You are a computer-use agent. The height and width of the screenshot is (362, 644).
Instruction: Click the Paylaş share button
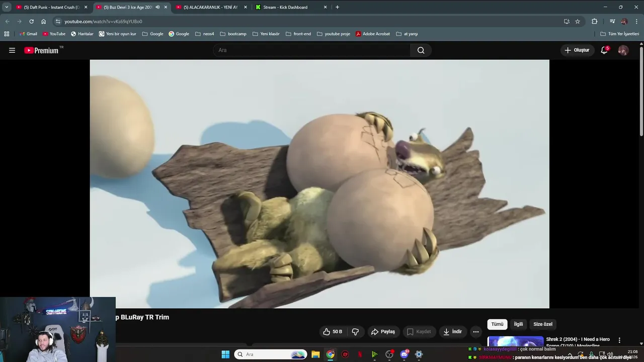pos(383,332)
